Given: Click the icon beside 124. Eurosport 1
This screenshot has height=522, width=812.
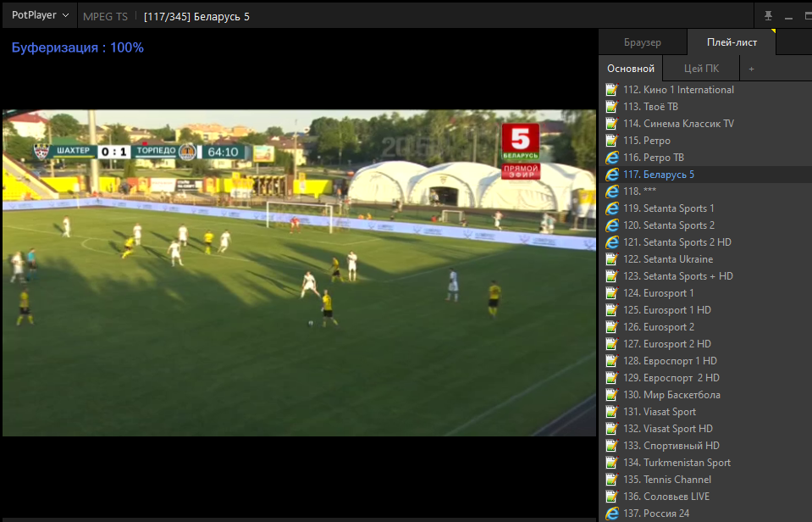Looking at the screenshot, I should pyautogui.click(x=611, y=293).
